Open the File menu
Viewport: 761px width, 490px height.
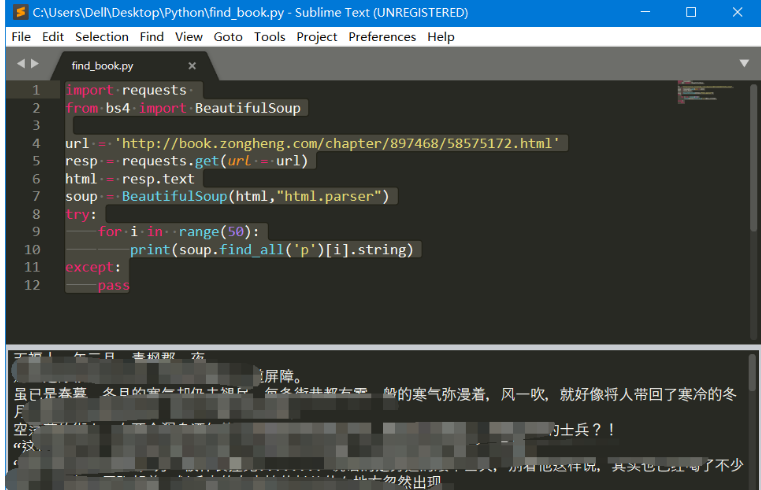point(21,37)
